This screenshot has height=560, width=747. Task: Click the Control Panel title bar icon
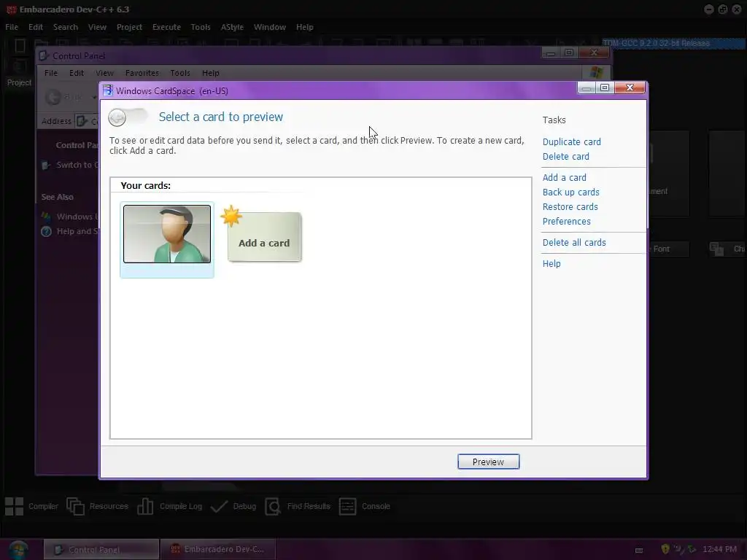pyautogui.click(x=44, y=55)
